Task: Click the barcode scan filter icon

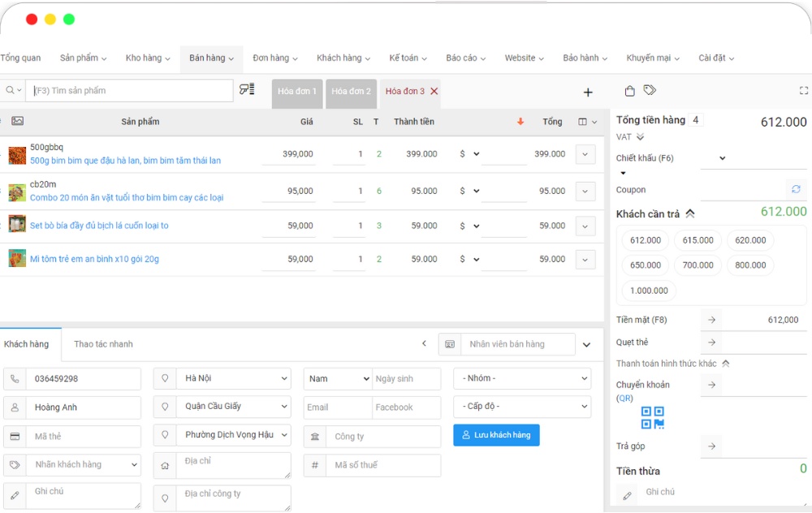Action: point(247,90)
